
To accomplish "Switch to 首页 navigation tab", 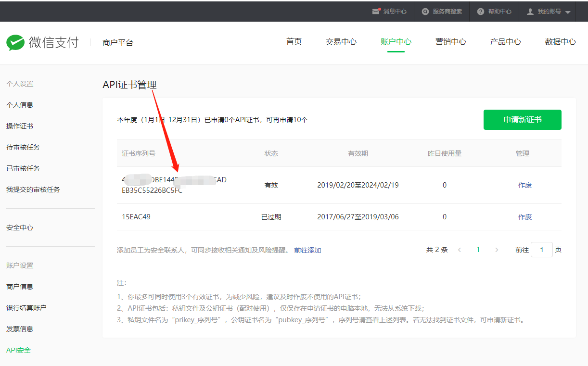I will tap(294, 42).
